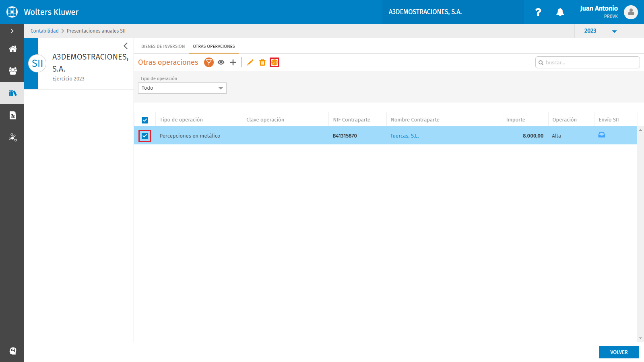Image resolution: width=644 pixels, height=362 pixels.
Task: Click Clave operación column header
Action: tap(265, 120)
